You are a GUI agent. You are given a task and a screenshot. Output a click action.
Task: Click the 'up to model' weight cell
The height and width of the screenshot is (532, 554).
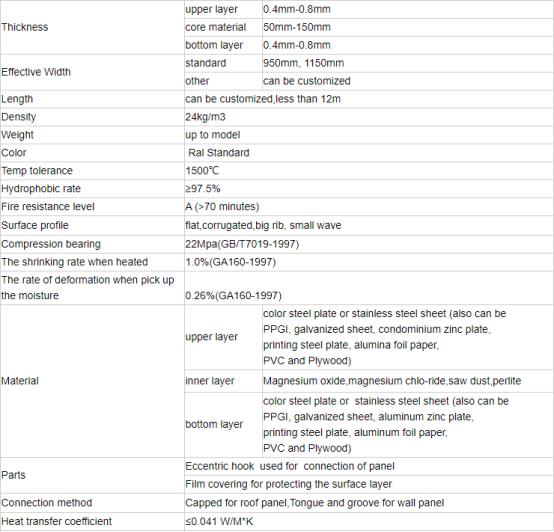click(x=369, y=135)
